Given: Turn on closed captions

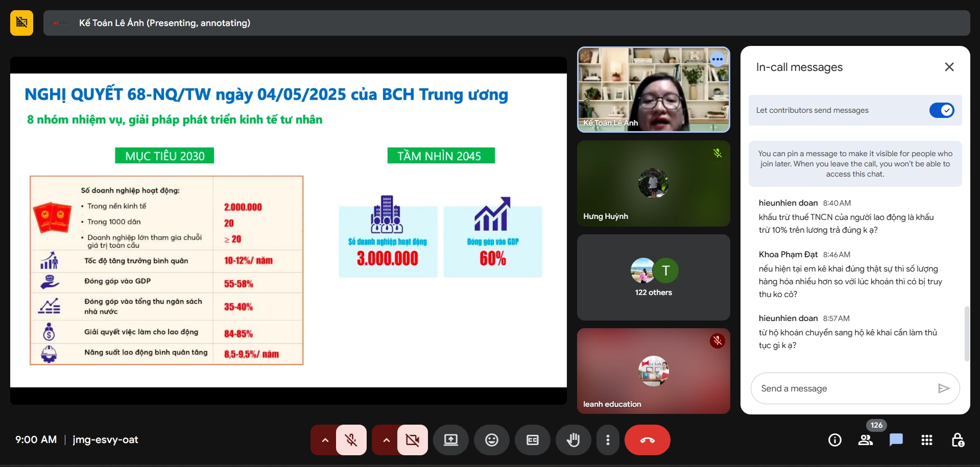Looking at the screenshot, I should [x=532, y=439].
